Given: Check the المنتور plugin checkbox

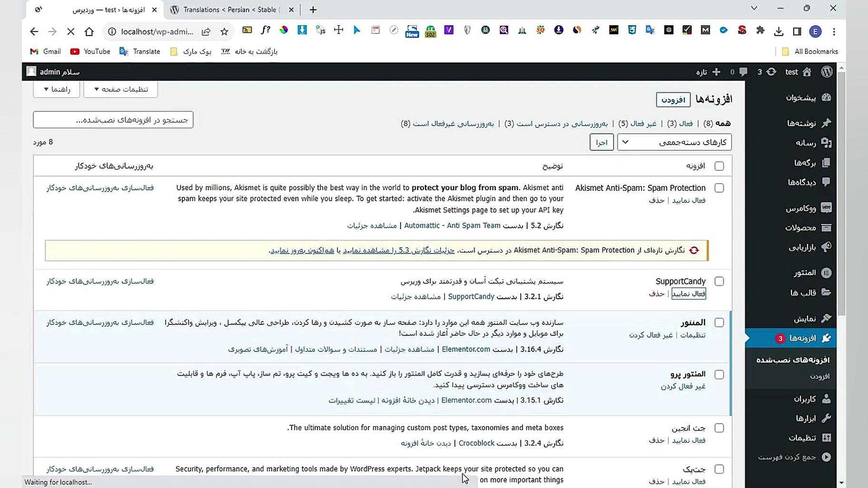Looking at the screenshot, I should 719,322.
